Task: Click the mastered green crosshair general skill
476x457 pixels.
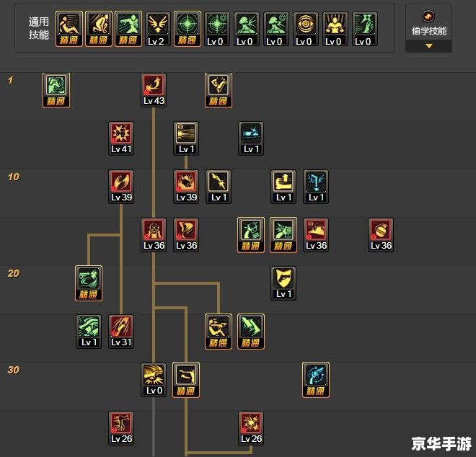Action: 188,29
